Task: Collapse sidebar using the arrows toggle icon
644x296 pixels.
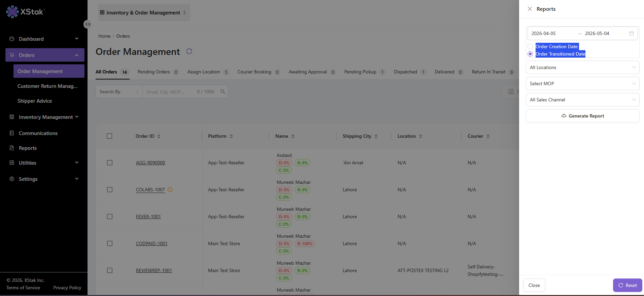Action: (x=88, y=24)
